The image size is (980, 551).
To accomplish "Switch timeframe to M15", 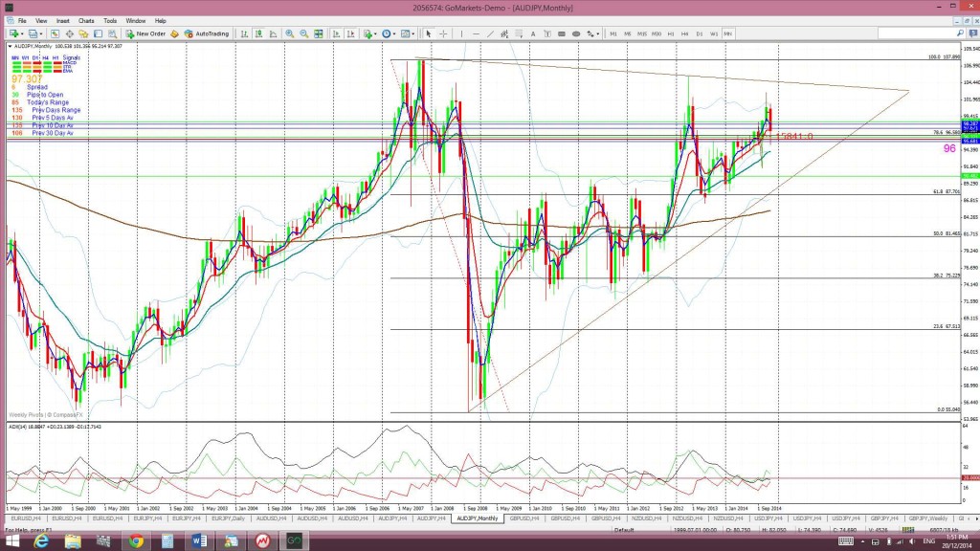I will pos(642,33).
